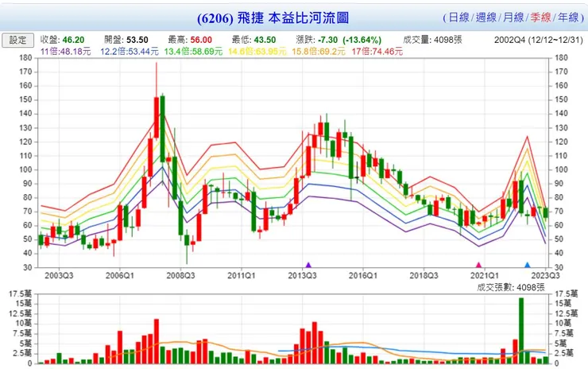Click the 15.8倍:69.2元 orange legend

click(x=319, y=52)
